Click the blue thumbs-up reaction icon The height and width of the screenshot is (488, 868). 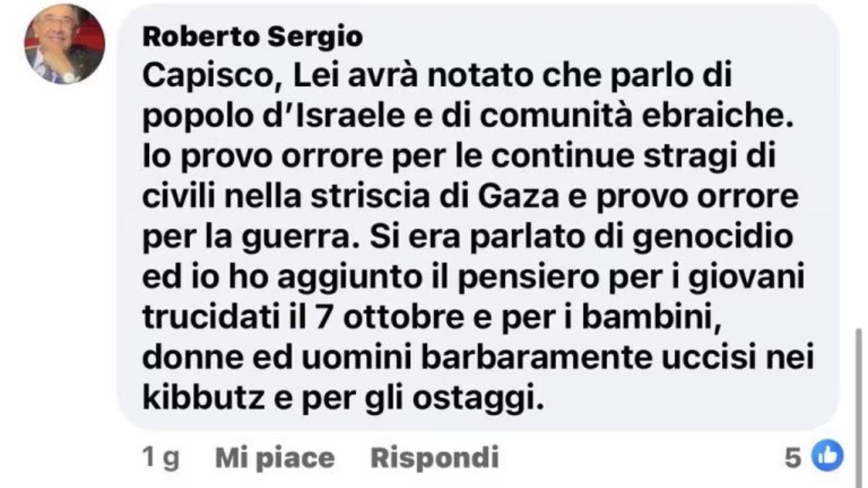point(828,456)
